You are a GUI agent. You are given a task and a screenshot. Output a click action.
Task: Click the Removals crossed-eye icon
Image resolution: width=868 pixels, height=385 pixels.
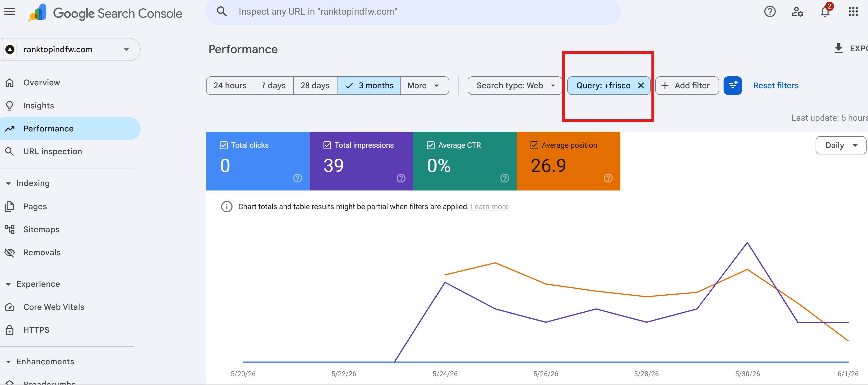[x=9, y=252]
